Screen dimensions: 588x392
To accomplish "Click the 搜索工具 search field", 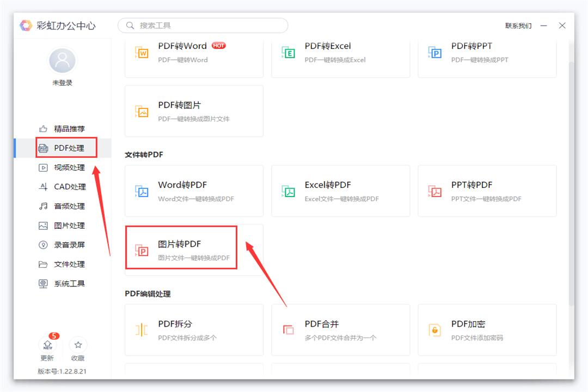I will tap(203, 25).
